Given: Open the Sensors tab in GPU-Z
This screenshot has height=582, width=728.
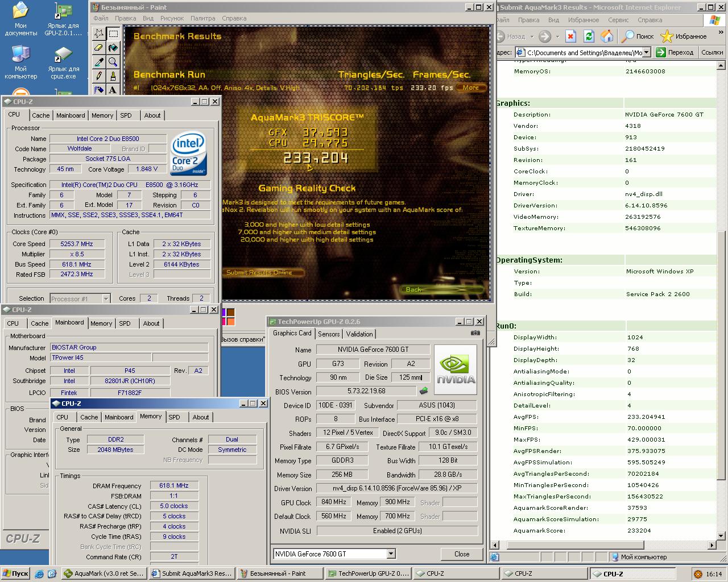Looking at the screenshot, I should click(329, 334).
